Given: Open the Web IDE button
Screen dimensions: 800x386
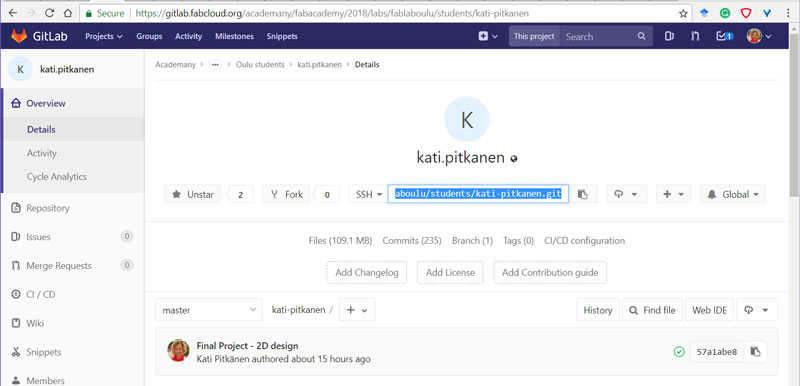Looking at the screenshot, I should (x=709, y=310).
